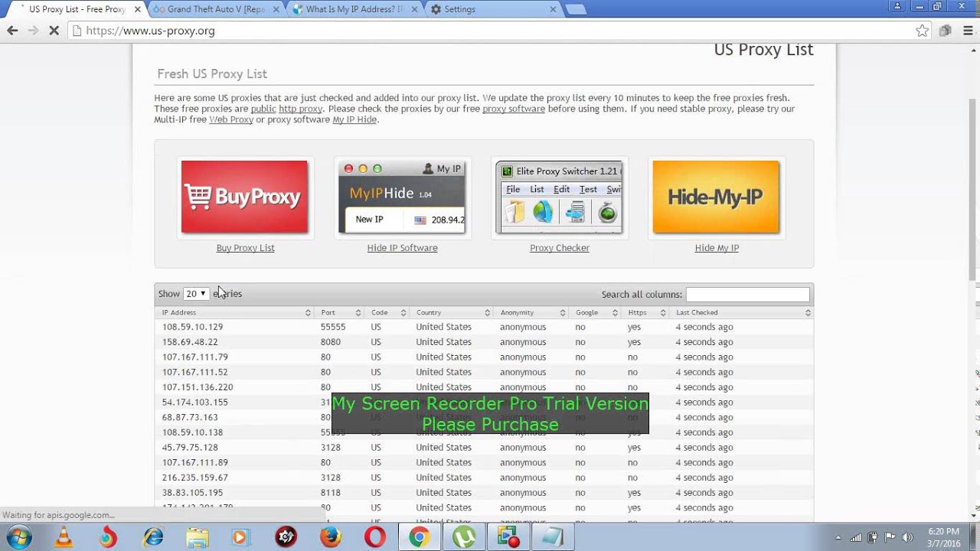
Task: Click port value 55555 in first row
Action: coord(333,327)
